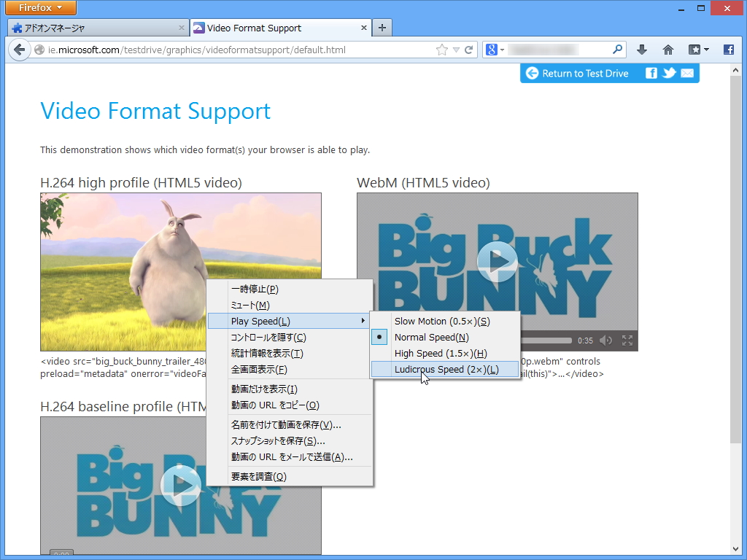Click the Facebook toolbar icon

(729, 50)
